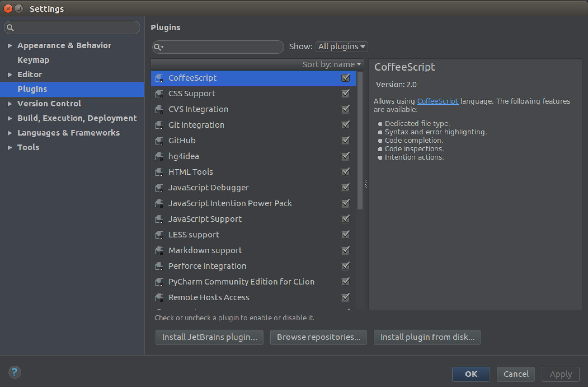Image resolution: width=588 pixels, height=387 pixels.
Task: Click the JavaScript Debugger plugin icon
Action: click(x=159, y=188)
